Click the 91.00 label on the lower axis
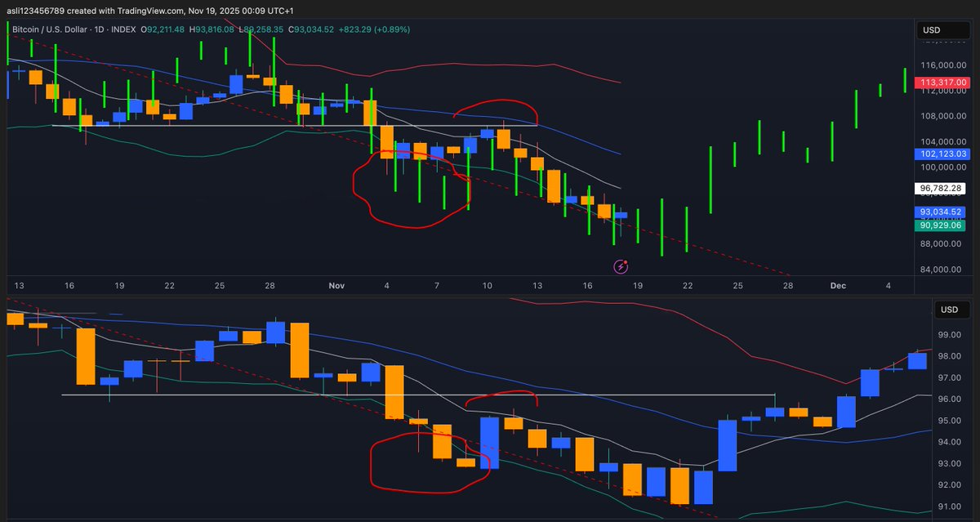Screen dimensions: 980x522 [949, 506]
